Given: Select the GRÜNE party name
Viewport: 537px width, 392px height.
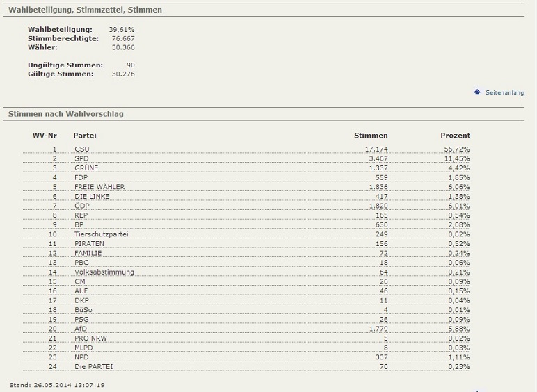Looking at the screenshot, I should 86,168.
